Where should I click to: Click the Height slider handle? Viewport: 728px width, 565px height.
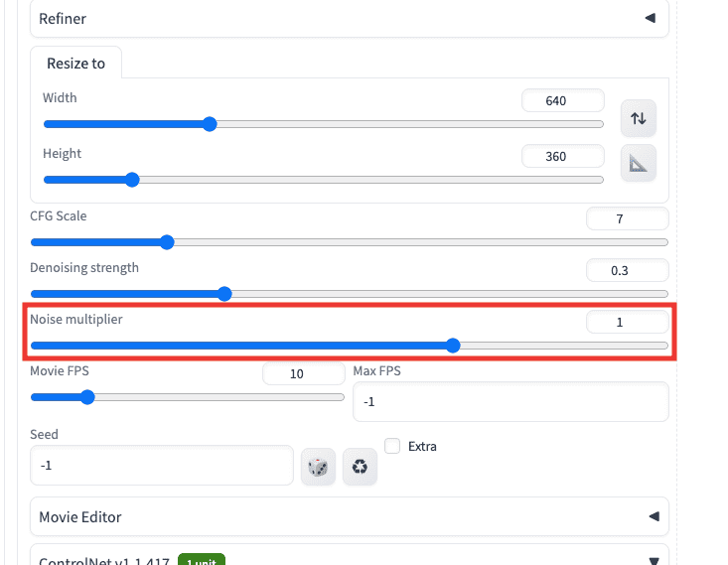[132, 180]
